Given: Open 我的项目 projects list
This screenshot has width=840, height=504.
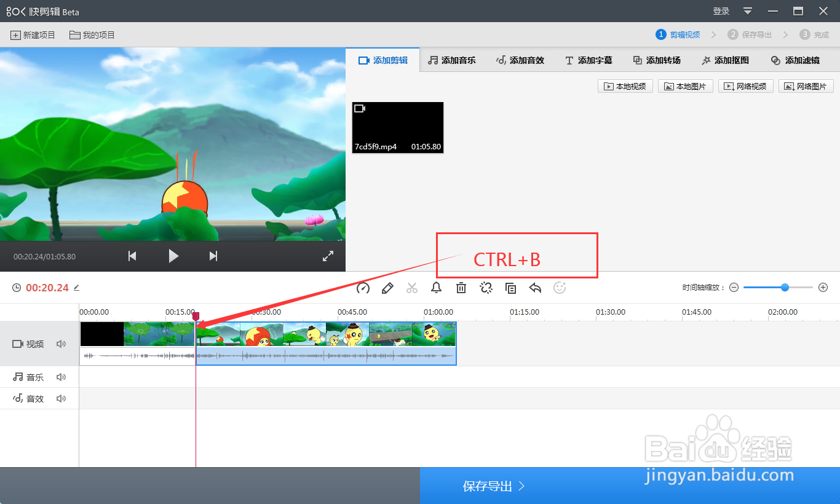Looking at the screenshot, I should pos(92,35).
